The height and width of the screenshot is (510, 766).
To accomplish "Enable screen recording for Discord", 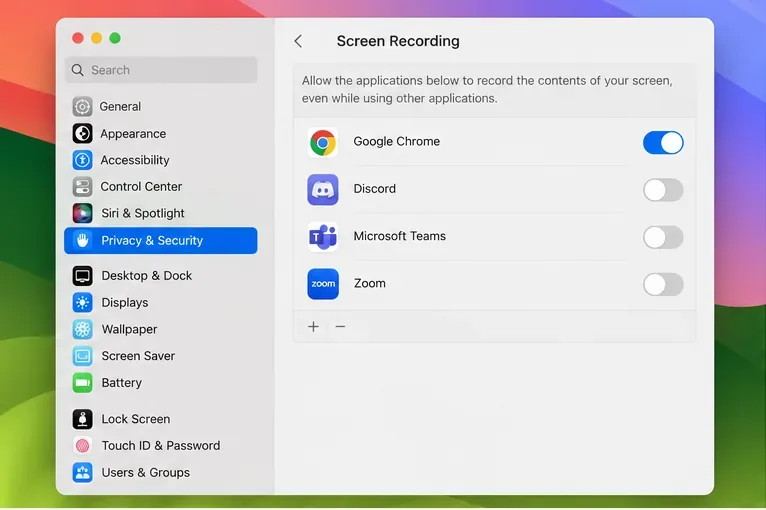I will pos(663,190).
